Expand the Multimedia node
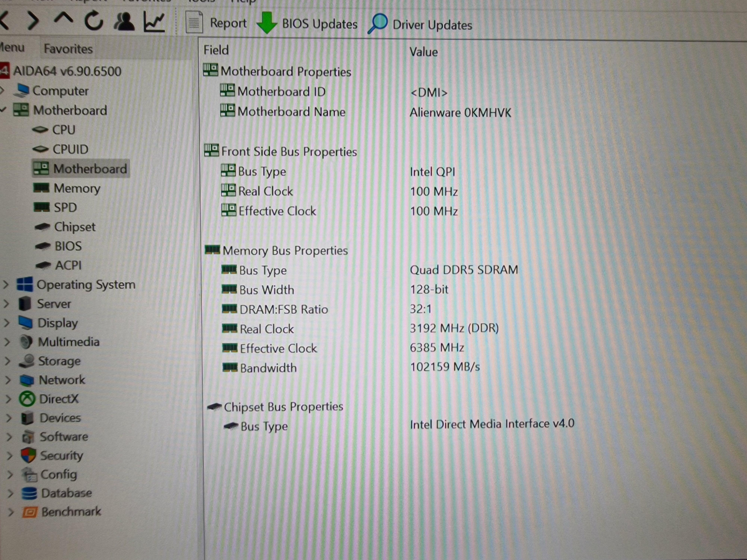The height and width of the screenshot is (560, 747). point(7,342)
